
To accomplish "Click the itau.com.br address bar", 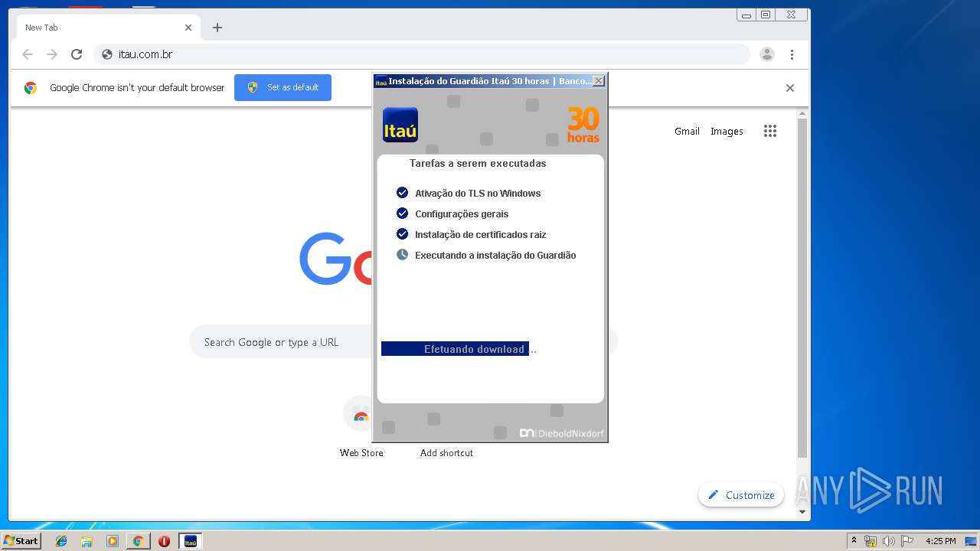I will [x=421, y=54].
